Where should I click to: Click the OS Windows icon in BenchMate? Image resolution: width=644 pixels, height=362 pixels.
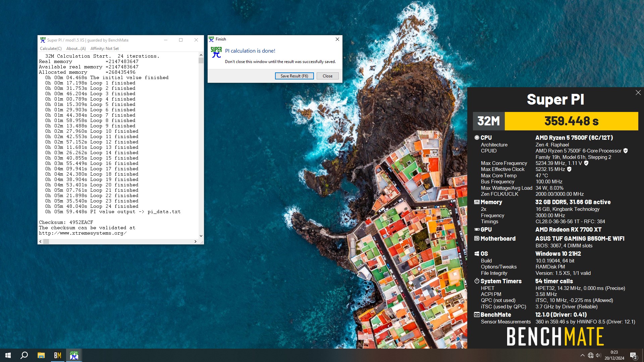477,254
